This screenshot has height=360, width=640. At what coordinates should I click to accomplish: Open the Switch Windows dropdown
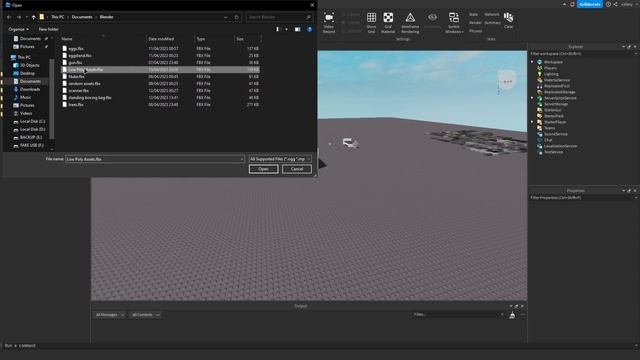click(x=454, y=22)
